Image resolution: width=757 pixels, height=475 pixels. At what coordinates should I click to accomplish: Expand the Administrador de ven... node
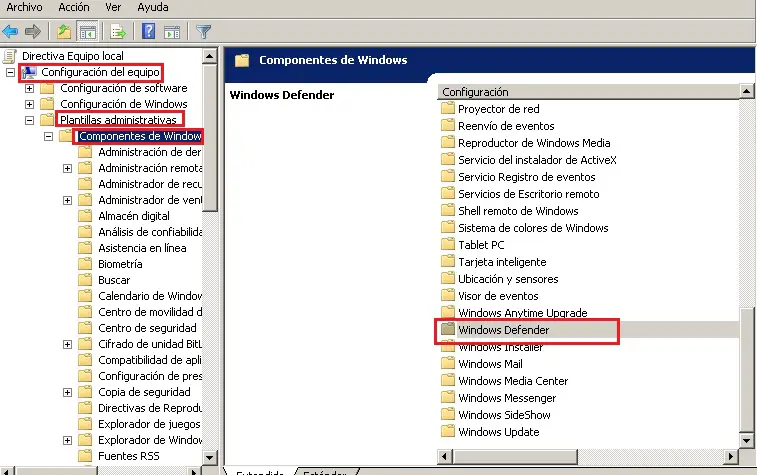[x=68, y=200]
